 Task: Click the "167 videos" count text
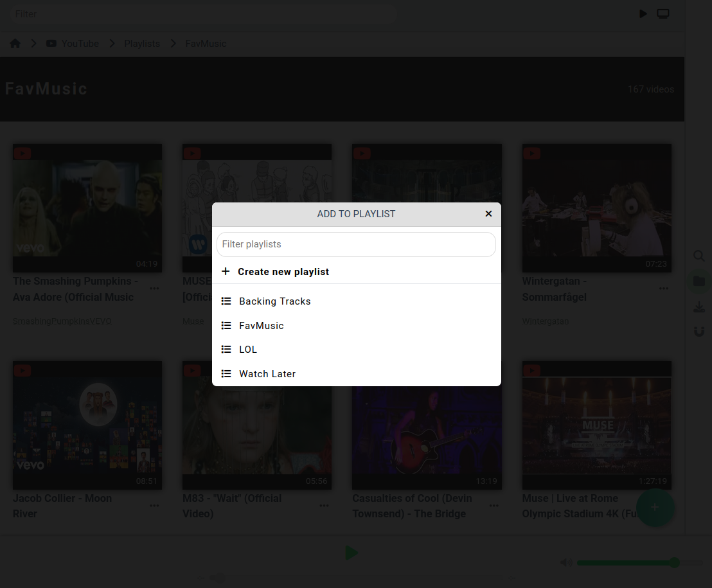651,89
